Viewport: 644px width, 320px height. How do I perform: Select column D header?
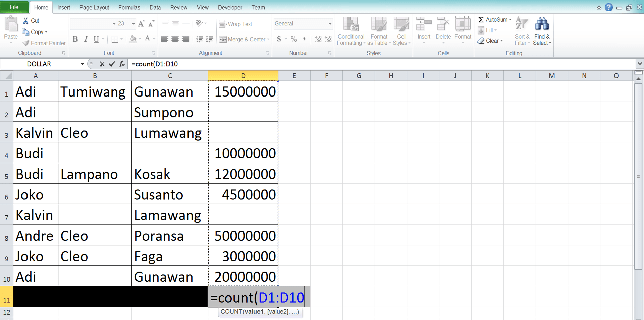pyautogui.click(x=243, y=76)
